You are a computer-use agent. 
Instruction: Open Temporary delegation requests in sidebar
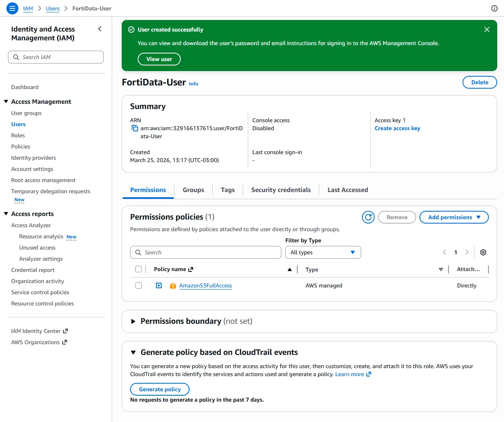pos(51,191)
